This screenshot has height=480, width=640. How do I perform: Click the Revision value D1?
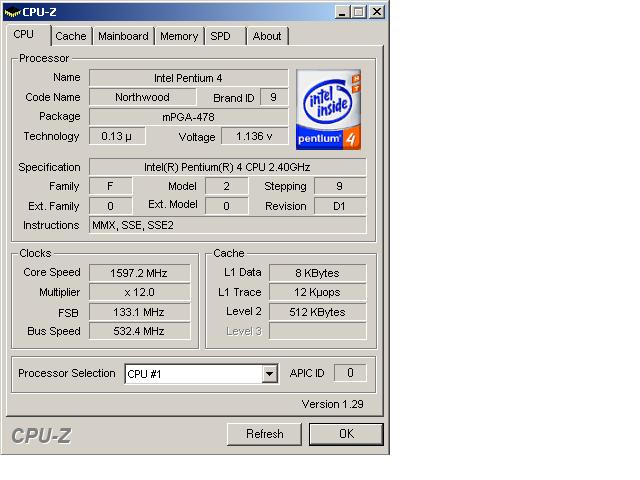tap(340, 206)
